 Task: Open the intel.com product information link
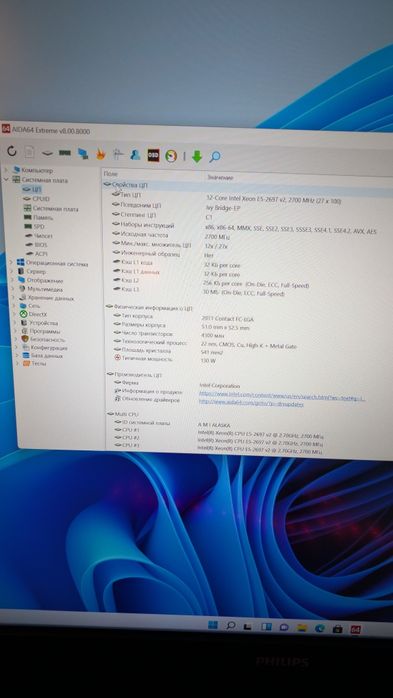[282, 396]
